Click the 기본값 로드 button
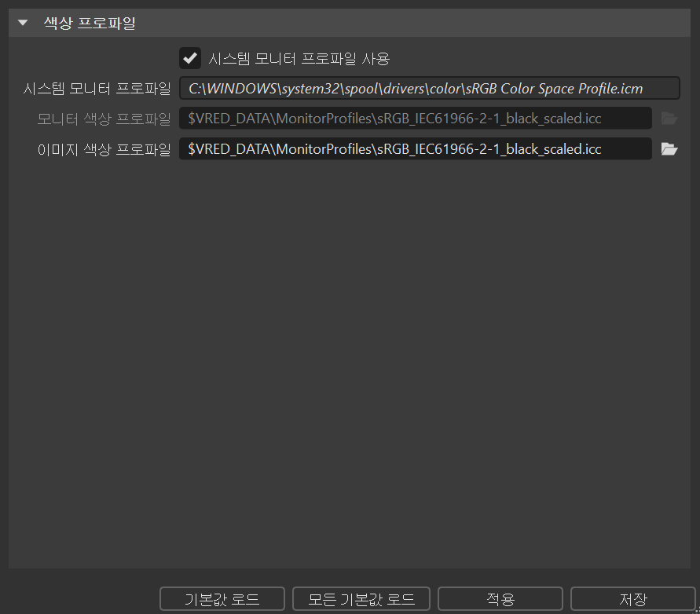The image size is (700, 614). coord(222,599)
